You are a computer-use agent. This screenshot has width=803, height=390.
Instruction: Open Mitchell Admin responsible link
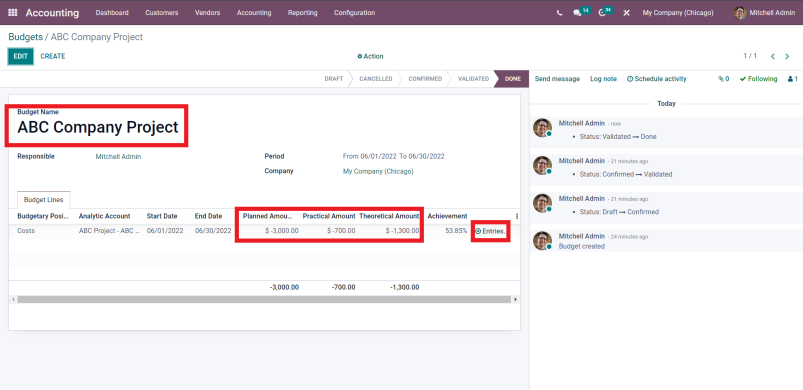(118, 157)
